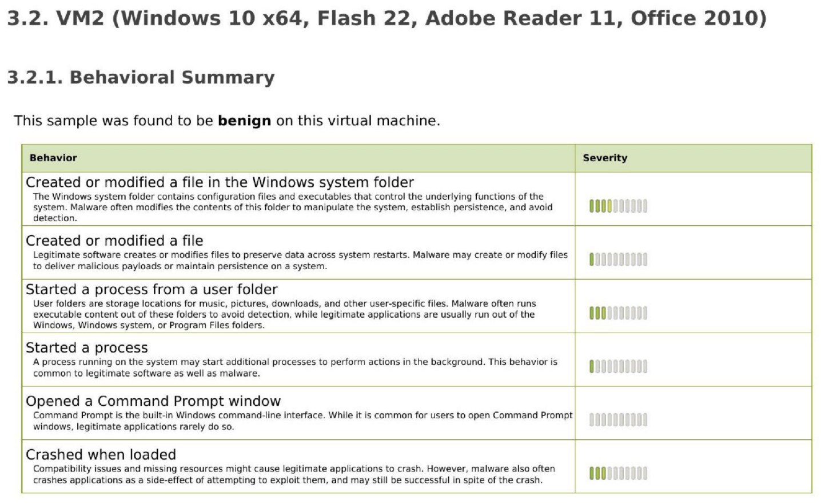Viewport: 821px width, 504px height.
Task: Click description about user folders storage locations
Action: 284,314
